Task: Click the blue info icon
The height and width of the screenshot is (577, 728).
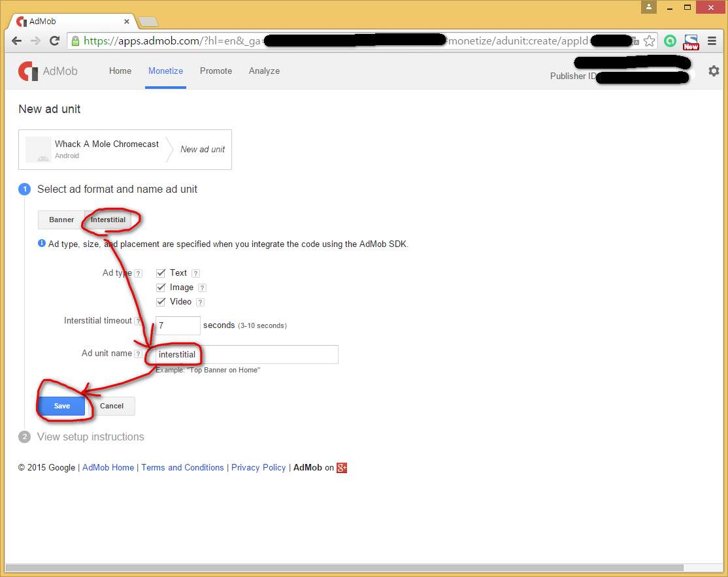Action: tap(42, 243)
